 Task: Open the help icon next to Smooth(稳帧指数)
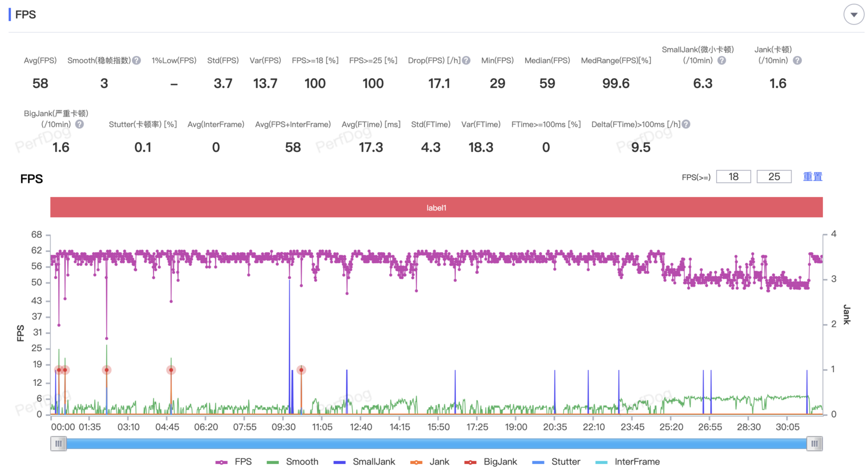tap(137, 60)
